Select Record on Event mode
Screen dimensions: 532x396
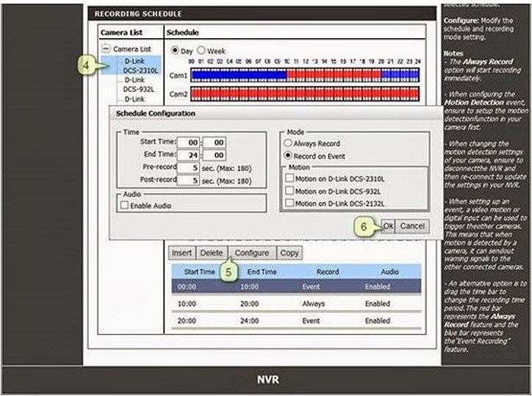tap(288, 156)
